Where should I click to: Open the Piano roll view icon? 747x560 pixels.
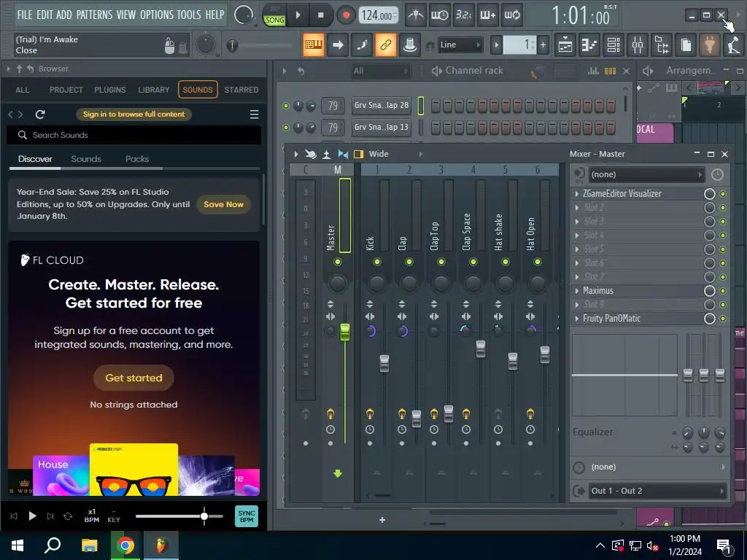pyautogui.click(x=589, y=45)
